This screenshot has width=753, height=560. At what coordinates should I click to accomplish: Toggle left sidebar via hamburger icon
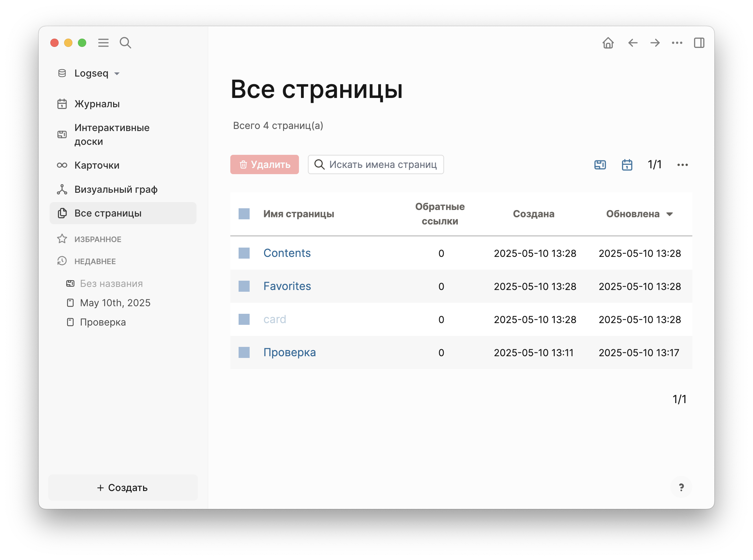[x=103, y=43]
